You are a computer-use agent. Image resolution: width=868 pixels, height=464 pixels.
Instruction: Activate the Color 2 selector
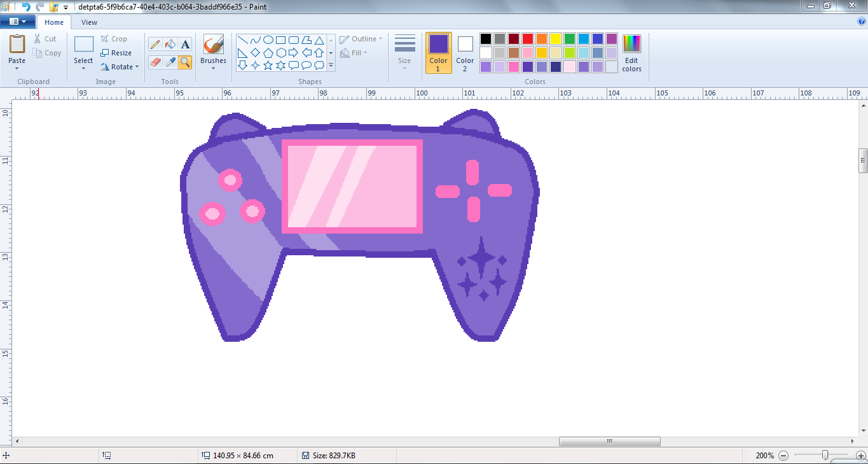click(x=465, y=53)
